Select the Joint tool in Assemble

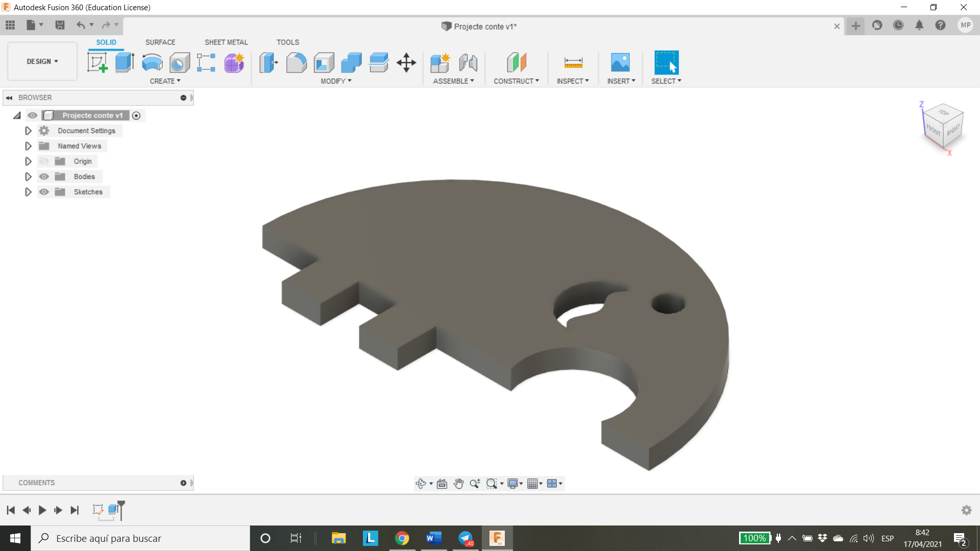pos(469,62)
